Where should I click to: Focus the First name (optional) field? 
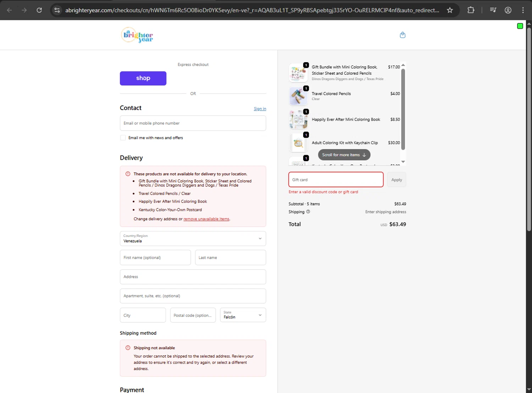(x=155, y=257)
